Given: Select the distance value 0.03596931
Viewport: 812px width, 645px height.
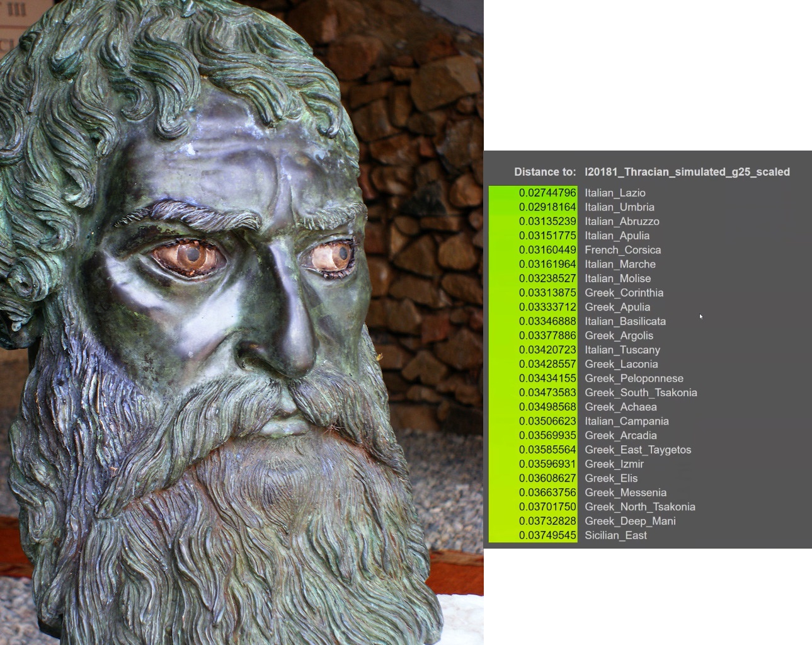Looking at the screenshot, I should (x=547, y=464).
